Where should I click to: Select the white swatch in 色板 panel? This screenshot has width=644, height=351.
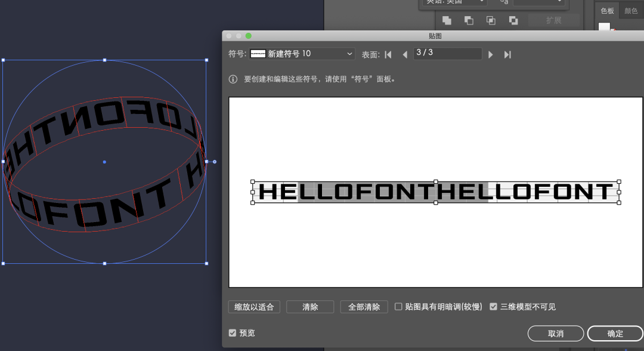pos(604,27)
